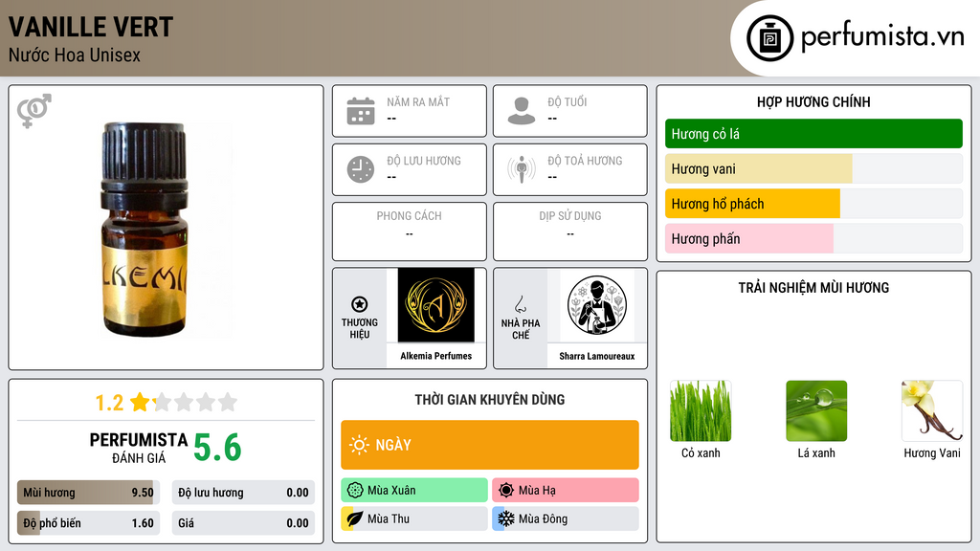Click the star badge Thương hiệu icon

point(360,304)
